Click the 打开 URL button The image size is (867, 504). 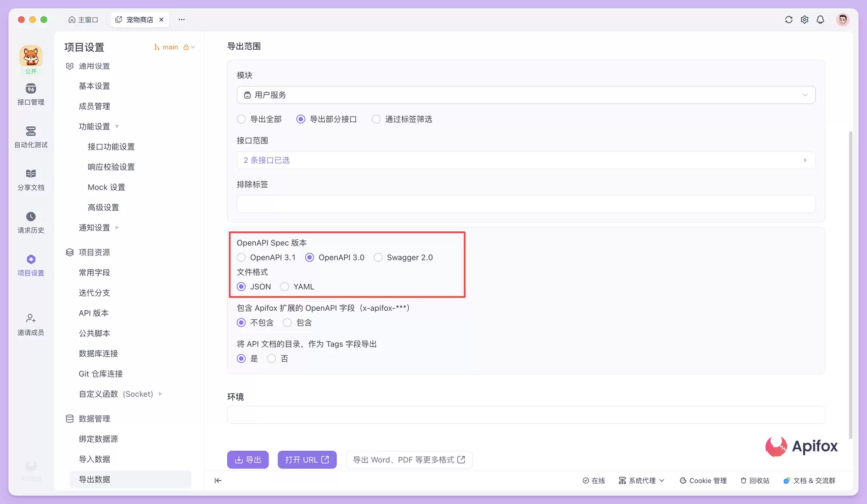[307, 460]
